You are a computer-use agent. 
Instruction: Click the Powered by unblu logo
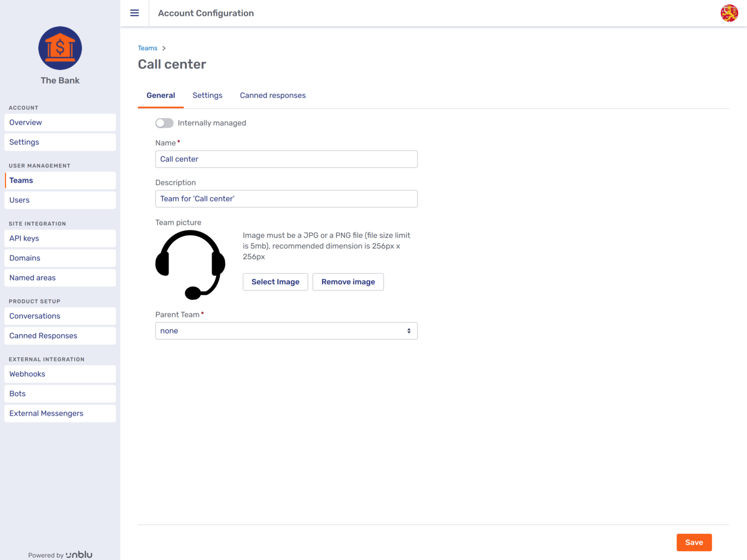click(x=60, y=554)
